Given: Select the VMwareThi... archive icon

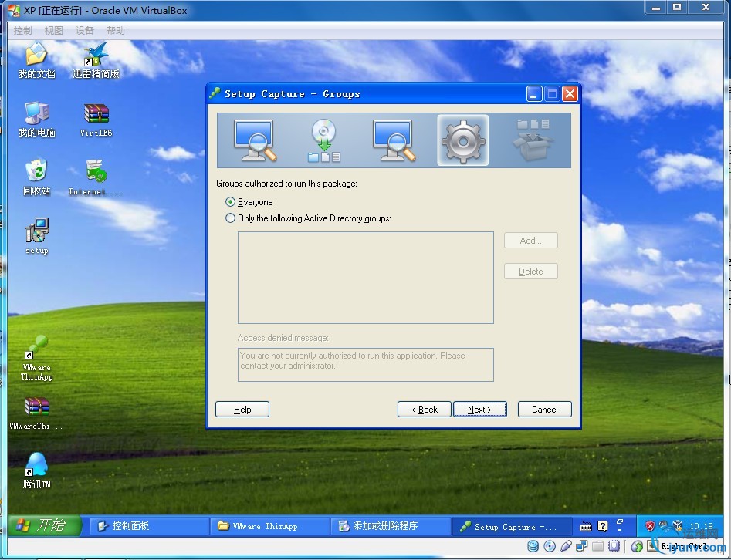Looking at the screenshot, I should [36, 413].
